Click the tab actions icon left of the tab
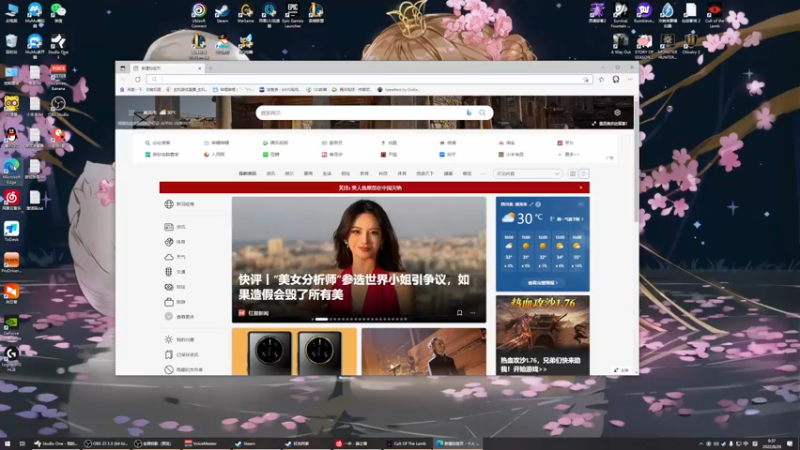 point(123,68)
